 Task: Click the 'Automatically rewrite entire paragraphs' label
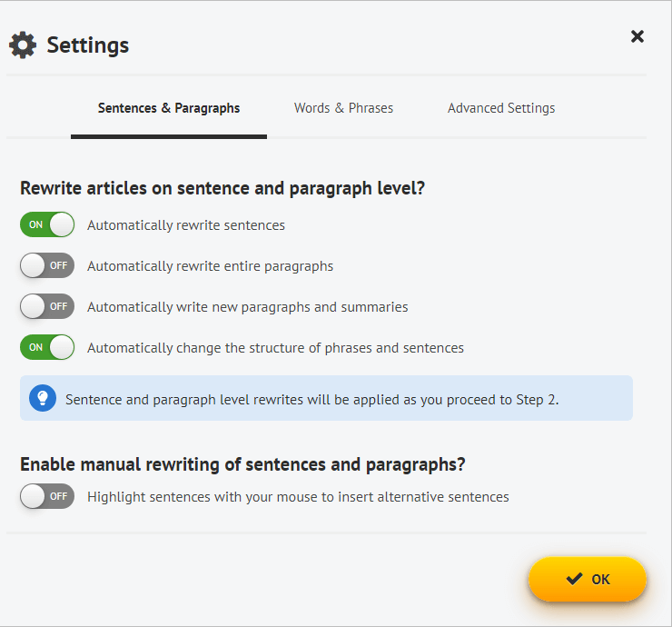210,266
